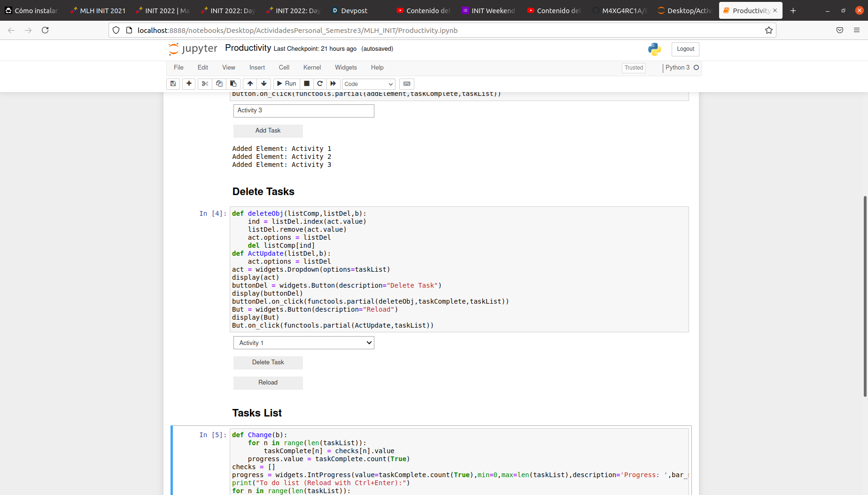The image size is (868, 495).
Task: Click the Logout button
Action: (685, 49)
